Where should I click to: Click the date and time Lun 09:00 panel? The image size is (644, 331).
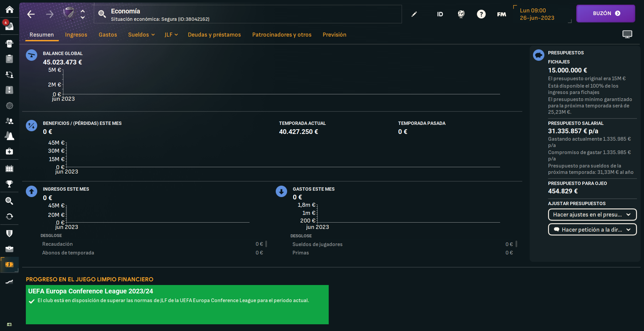(x=542, y=14)
